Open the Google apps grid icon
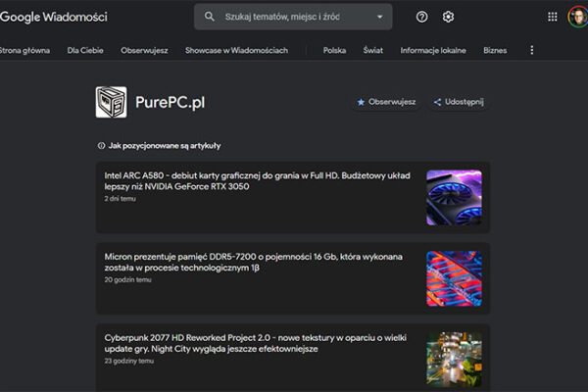 click(553, 17)
